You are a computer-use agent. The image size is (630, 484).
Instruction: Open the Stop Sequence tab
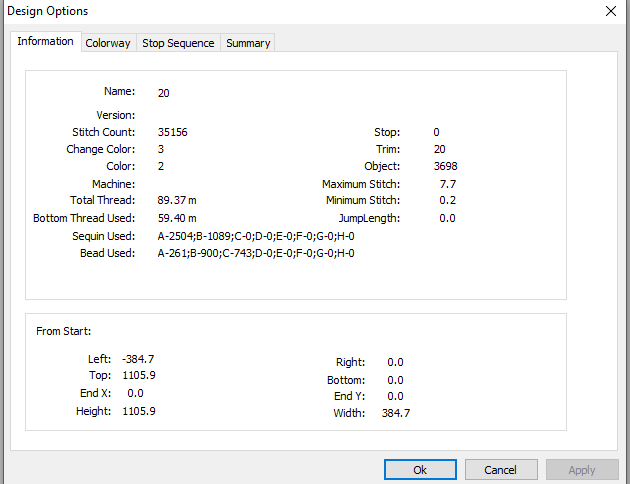point(178,43)
